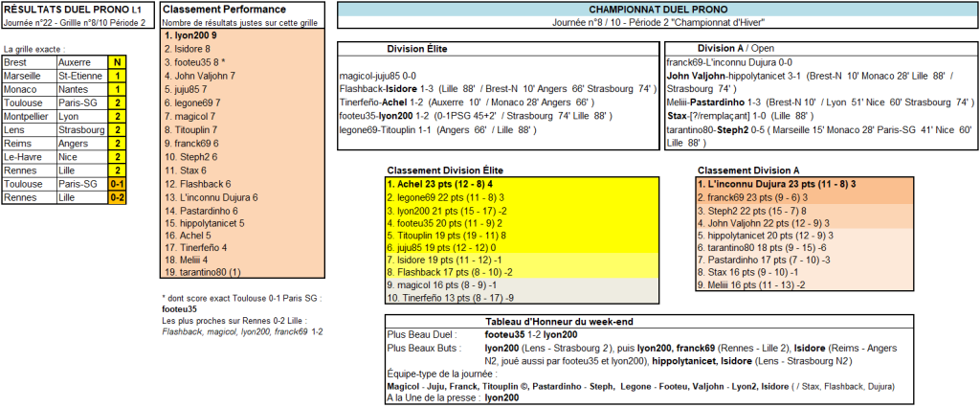Click the 'Classement Performance' header
This screenshot has width=980, height=408.
coord(224,10)
